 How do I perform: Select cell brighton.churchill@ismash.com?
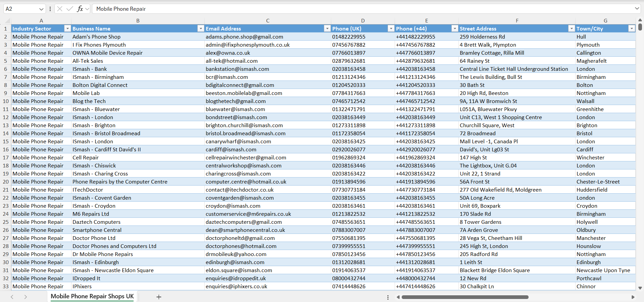pyautogui.click(x=268, y=125)
